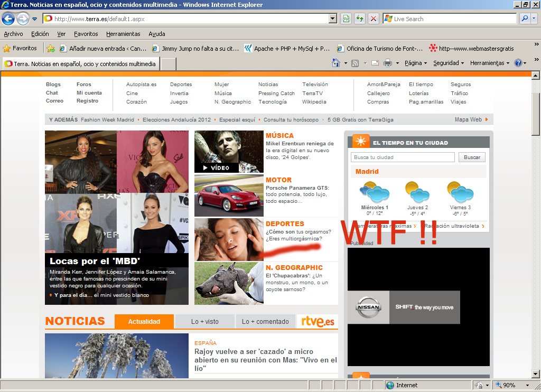Image resolution: width=541 pixels, height=392 pixels.
Task: Select the Terra Noticias browser tab
Action: (x=81, y=64)
